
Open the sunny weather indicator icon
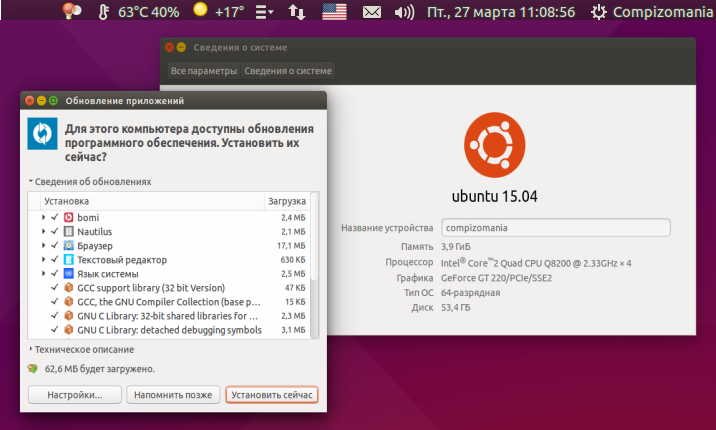click(x=200, y=10)
